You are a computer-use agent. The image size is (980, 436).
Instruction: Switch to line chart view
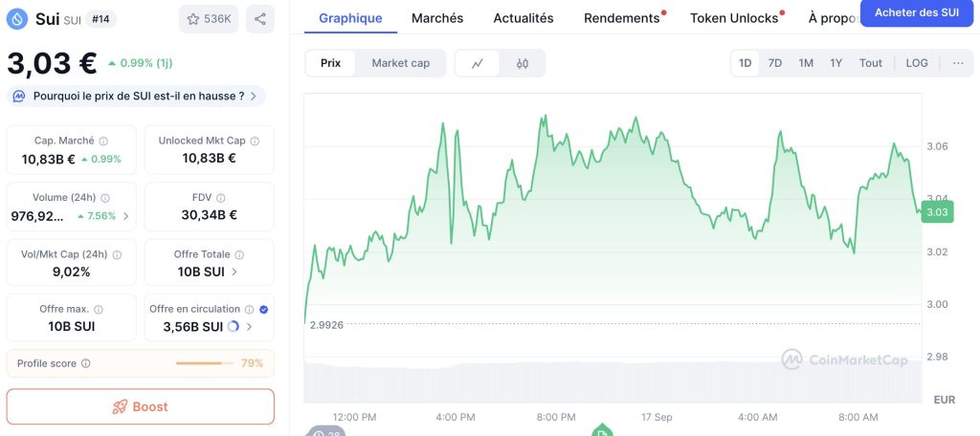point(478,63)
